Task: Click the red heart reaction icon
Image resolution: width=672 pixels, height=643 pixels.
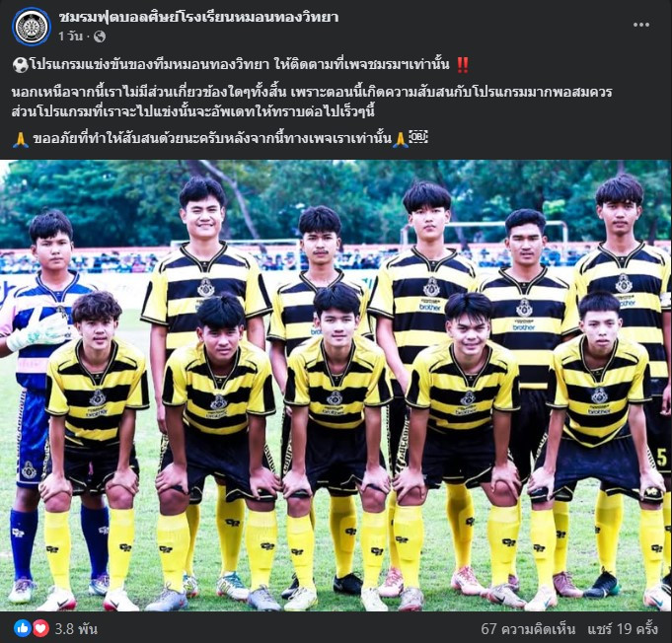Action: 40,628
